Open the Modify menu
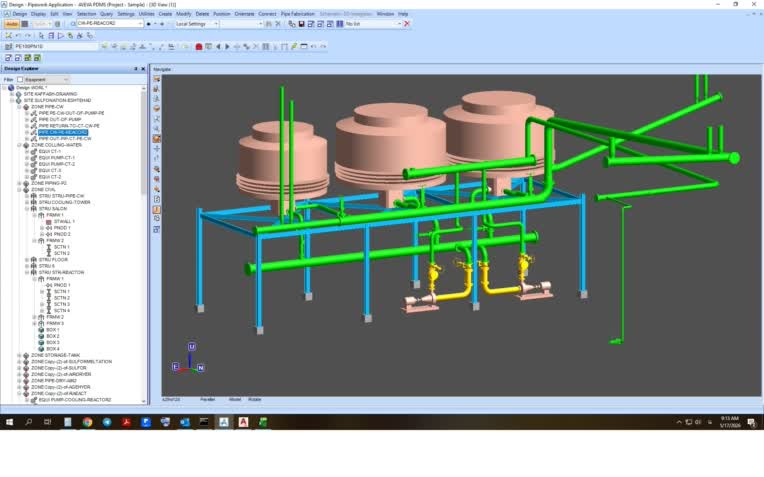This screenshot has width=764, height=477. click(x=184, y=14)
